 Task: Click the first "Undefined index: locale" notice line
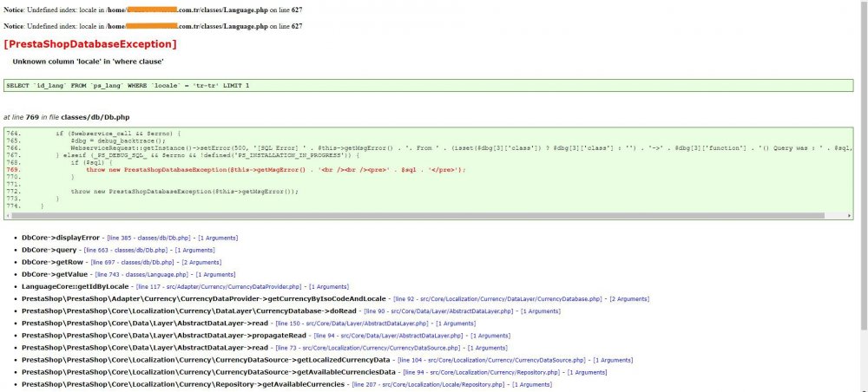click(153, 10)
